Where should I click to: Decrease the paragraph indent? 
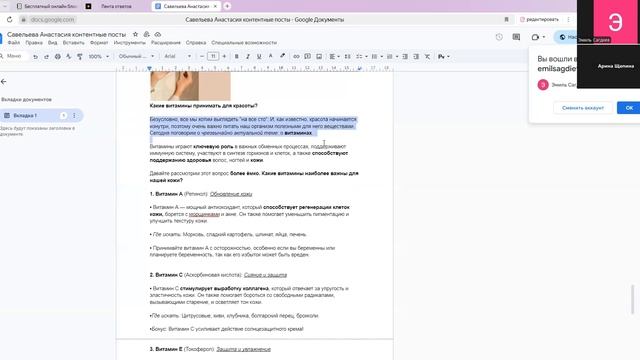(x=405, y=56)
